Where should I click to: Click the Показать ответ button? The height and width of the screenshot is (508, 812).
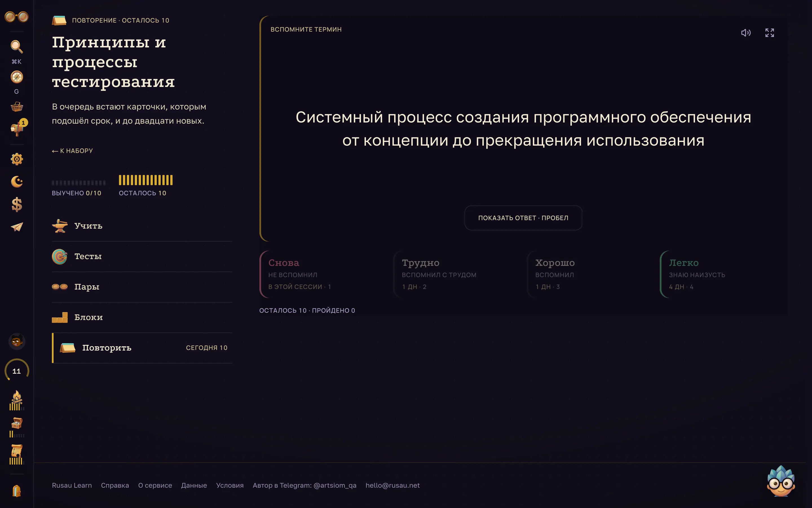pos(523,218)
